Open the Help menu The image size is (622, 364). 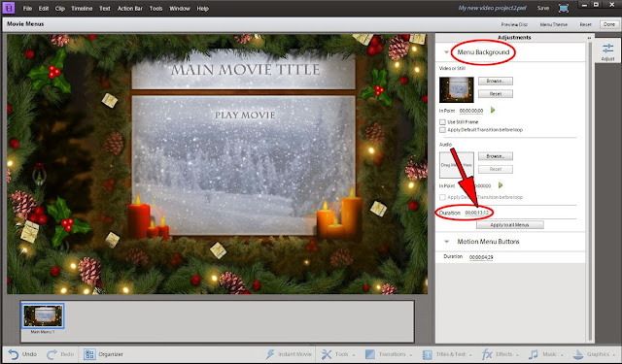tap(203, 9)
